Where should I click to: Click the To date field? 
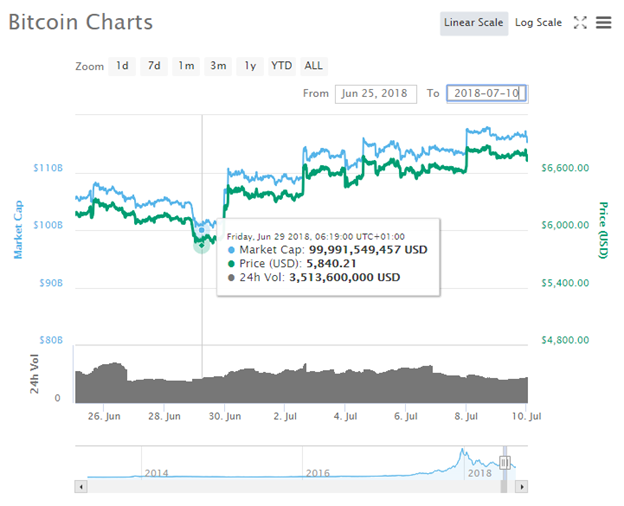coord(486,93)
